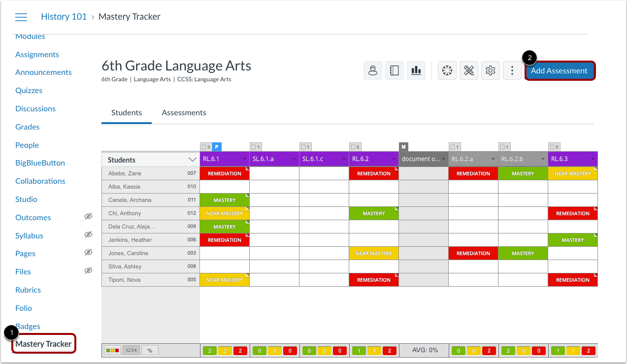
Task: Open the edit tools pencil-ruler icon
Action: click(468, 70)
